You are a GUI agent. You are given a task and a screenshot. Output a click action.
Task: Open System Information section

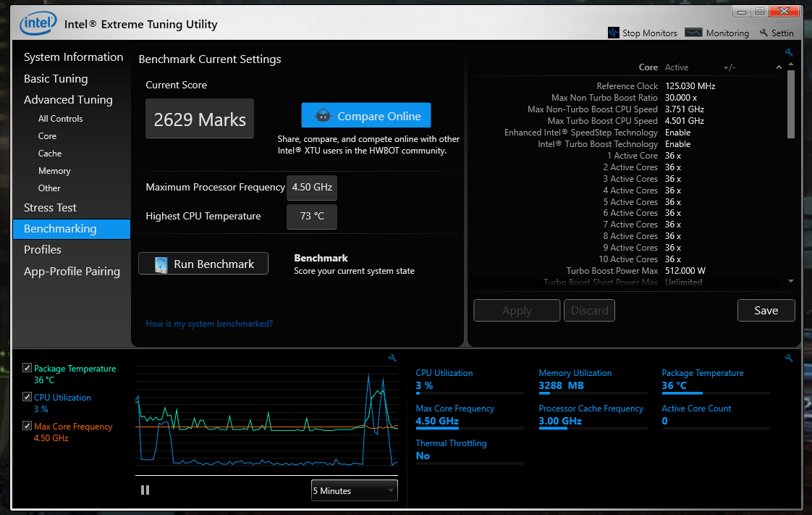(74, 57)
